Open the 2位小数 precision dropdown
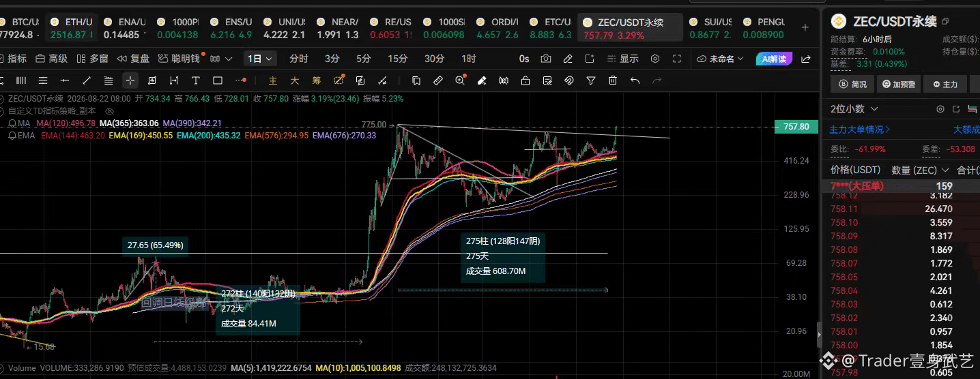The image size is (980, 379). pos(854,109)
